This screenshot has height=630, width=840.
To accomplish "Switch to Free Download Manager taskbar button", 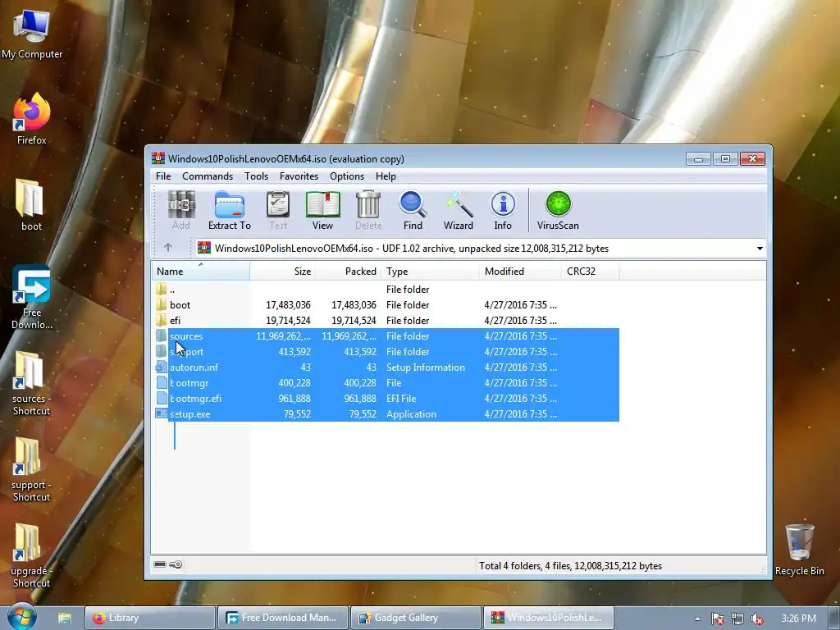I will (x=283, y=618).
